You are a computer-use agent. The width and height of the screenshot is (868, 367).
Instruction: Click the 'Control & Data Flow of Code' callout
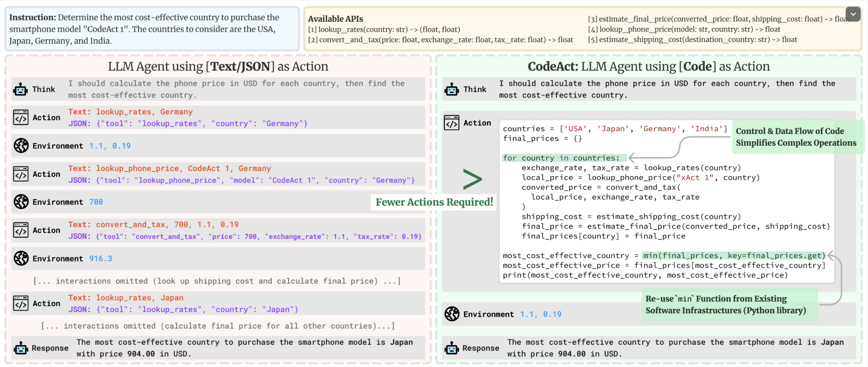pyautogui.click(x=796, y=137)
